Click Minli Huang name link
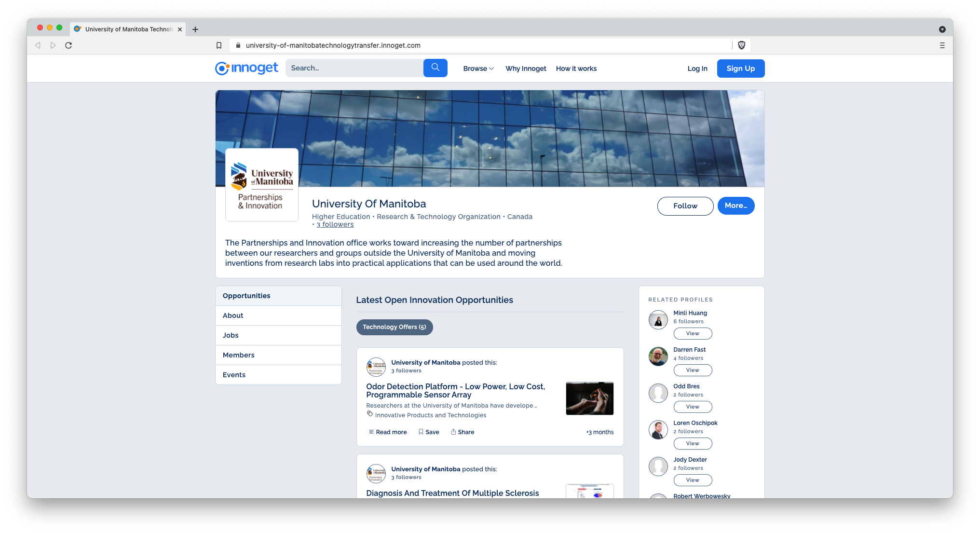980x534 pixels. point(690,313)
